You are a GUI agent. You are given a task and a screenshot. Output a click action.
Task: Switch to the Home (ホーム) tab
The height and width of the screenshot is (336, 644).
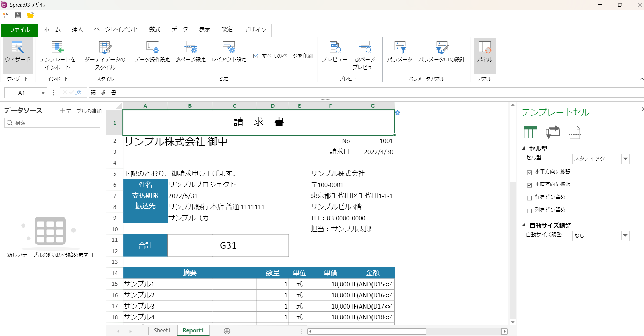[53, 29]
